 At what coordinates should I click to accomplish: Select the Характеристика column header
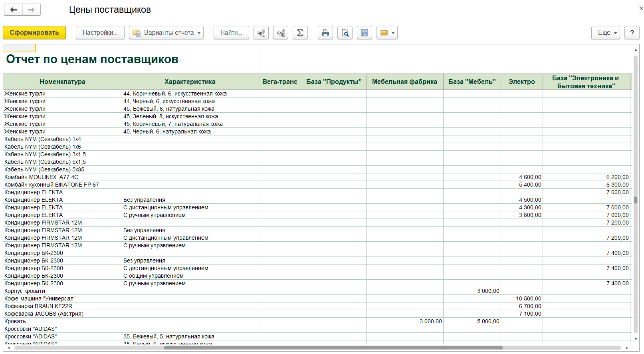pyautogui.click(x=190, y=82)
